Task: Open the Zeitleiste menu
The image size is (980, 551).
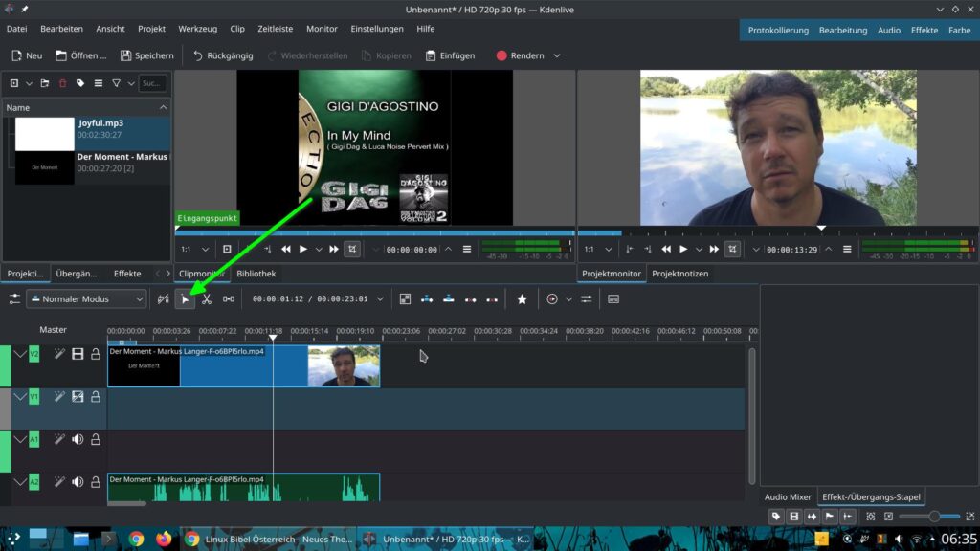Action: pyautogui.click(x=275, y=29)
